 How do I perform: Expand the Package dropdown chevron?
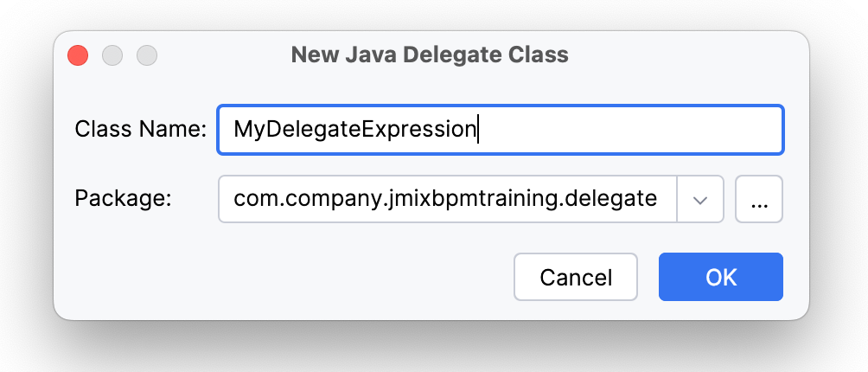[x=700, y=199]
